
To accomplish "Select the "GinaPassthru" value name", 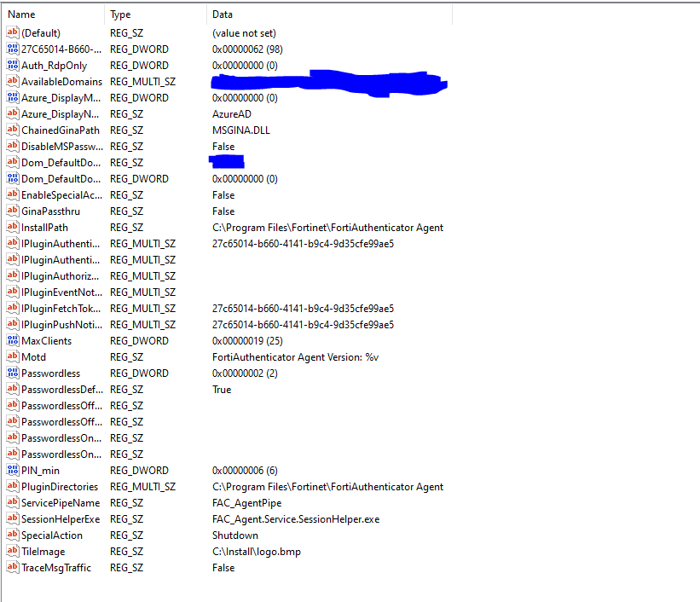I will (50, 211).
